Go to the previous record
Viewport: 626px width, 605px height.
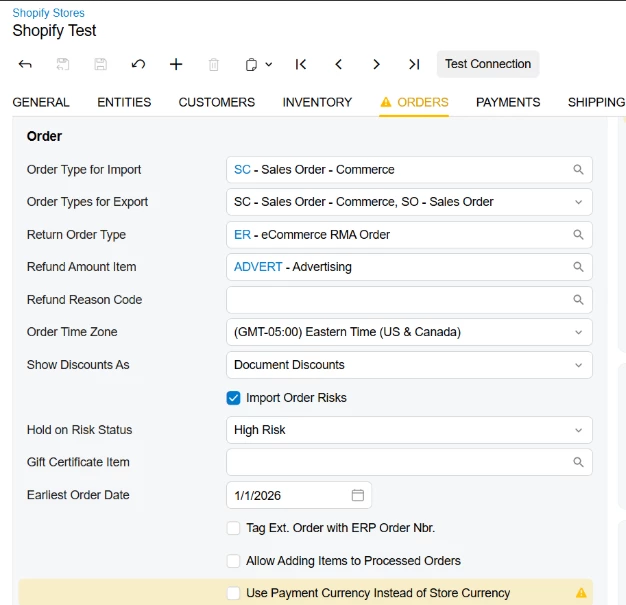point(339,64)
